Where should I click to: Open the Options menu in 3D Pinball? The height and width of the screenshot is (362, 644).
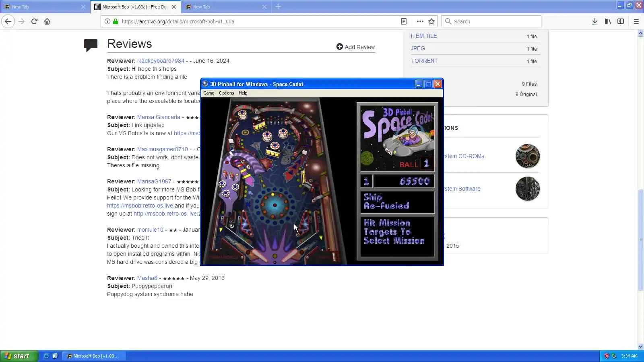tap(227, 93)
